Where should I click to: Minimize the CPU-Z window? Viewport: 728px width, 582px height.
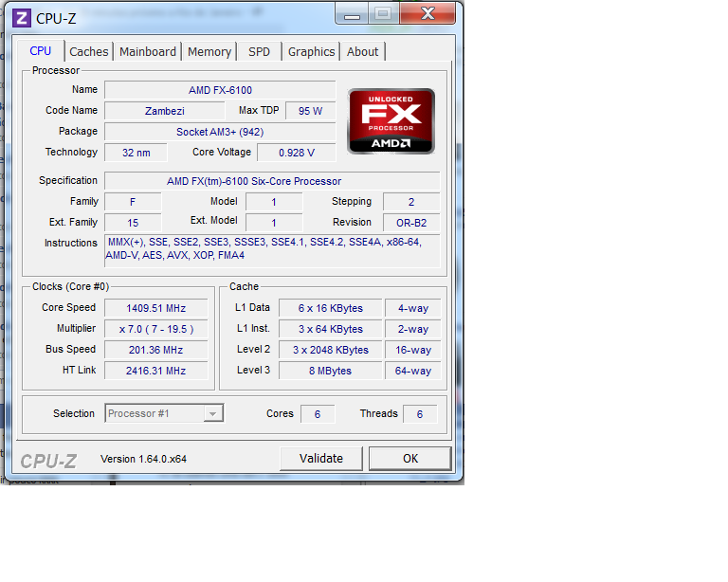click(x=352, y=14)
